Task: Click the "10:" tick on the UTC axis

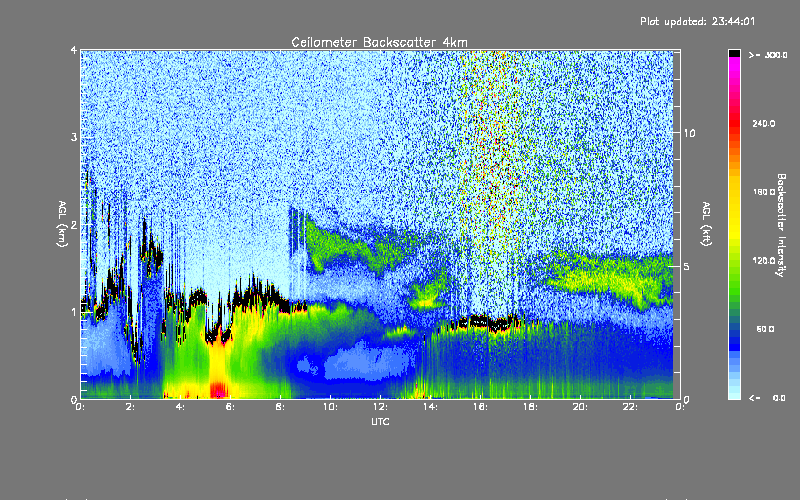Action: [x=330, y=407]
